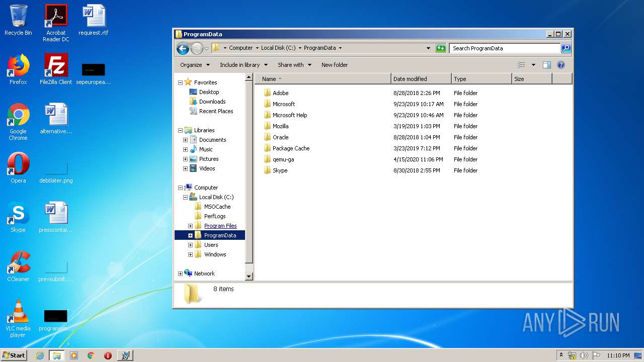This screenshot has height=362, width=644.
Task: Sort by Date modified column
Action: [x=421, y=79]
